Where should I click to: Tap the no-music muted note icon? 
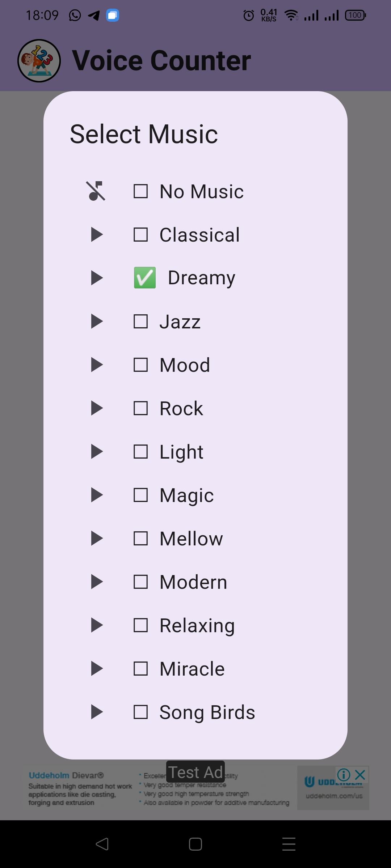pyautogui.click(x=96, y=191)
